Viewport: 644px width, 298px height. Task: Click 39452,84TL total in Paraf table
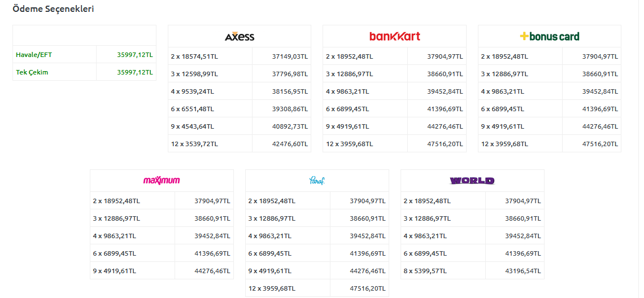[x=368, y=236]
